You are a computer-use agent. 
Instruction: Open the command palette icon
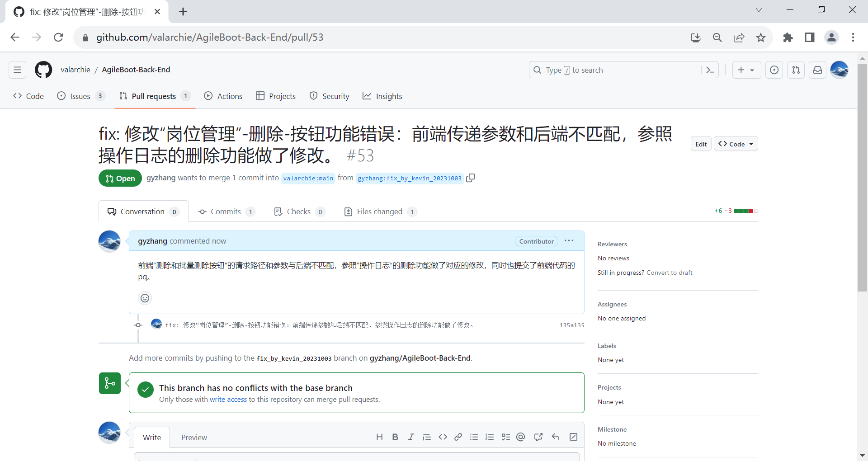(710, 70)
